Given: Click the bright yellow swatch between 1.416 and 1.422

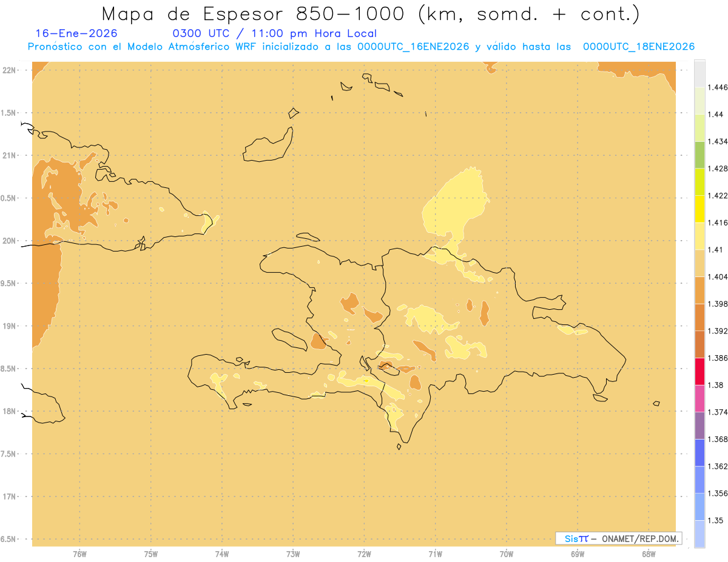Looking at the screenshot, I should [x=699, y=209].
